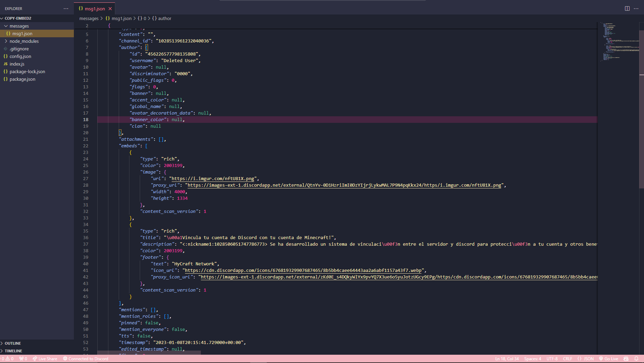Close the msg1.json editor tab
Screen dimensions: 644x363
tap(110, 9)
